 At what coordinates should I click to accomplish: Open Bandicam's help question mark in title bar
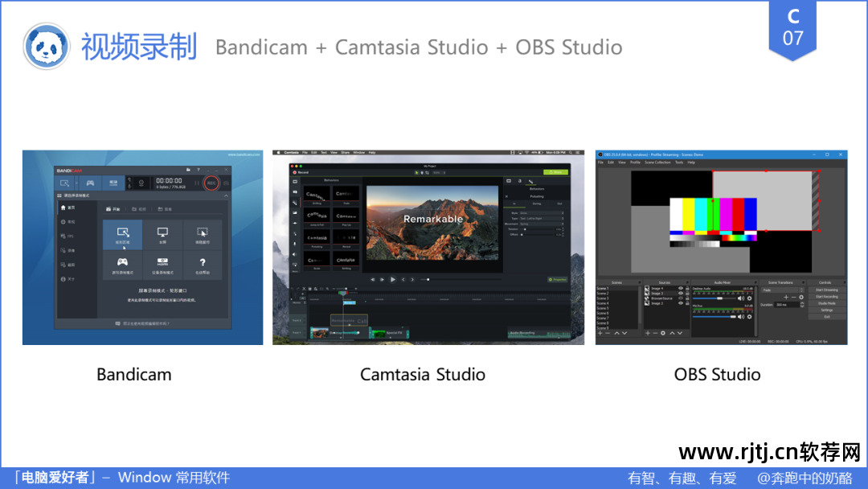tap(199, 170)
